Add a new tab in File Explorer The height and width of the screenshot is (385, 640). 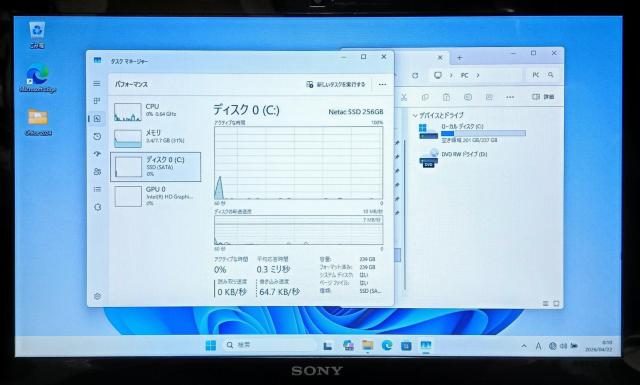click(x=460, y=58)
